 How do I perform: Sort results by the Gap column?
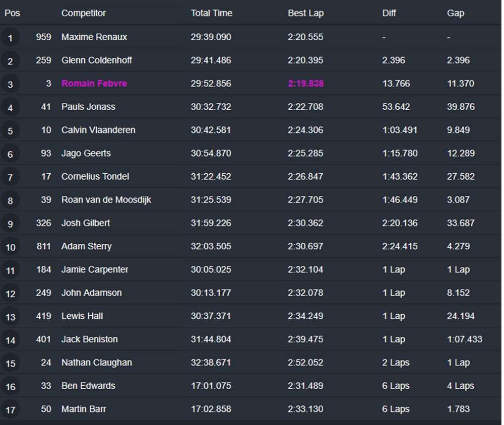coord(455,13)
